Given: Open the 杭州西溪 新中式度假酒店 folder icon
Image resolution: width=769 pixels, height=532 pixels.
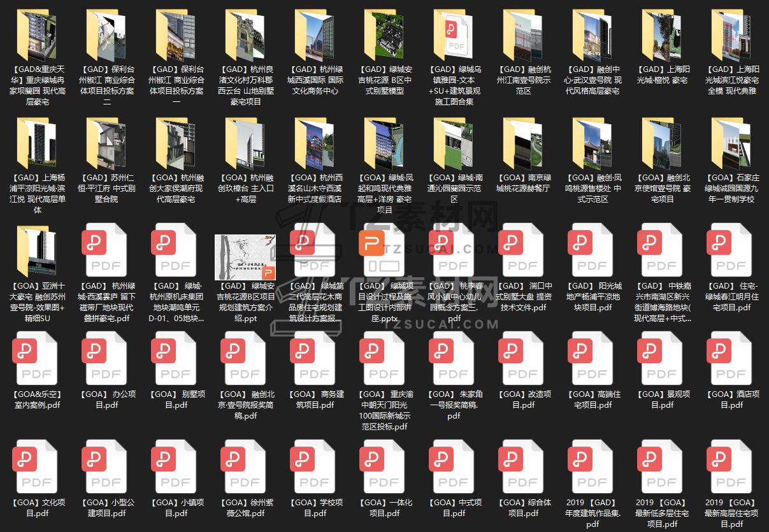Looking at the screenshot, I should [315, 144].
